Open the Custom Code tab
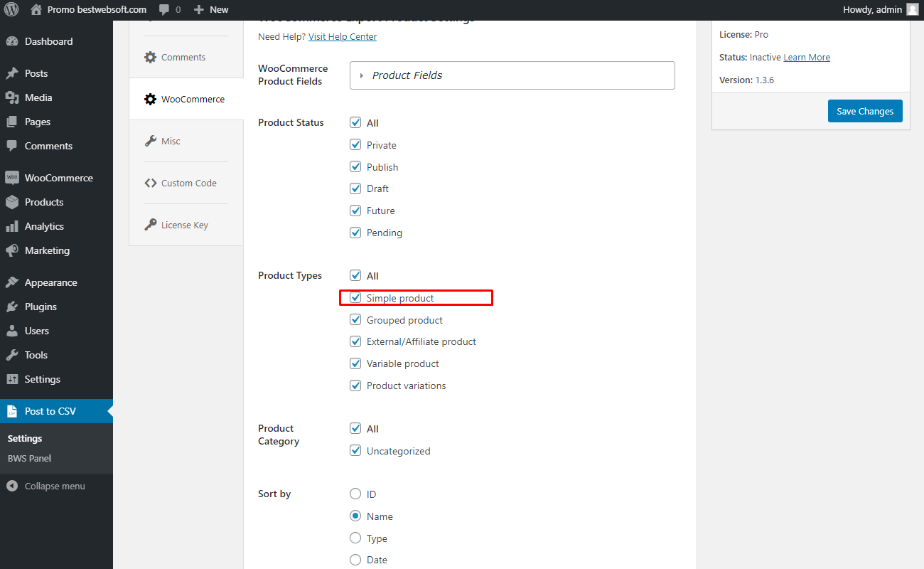The image size is (924, 569). point(186,184)
